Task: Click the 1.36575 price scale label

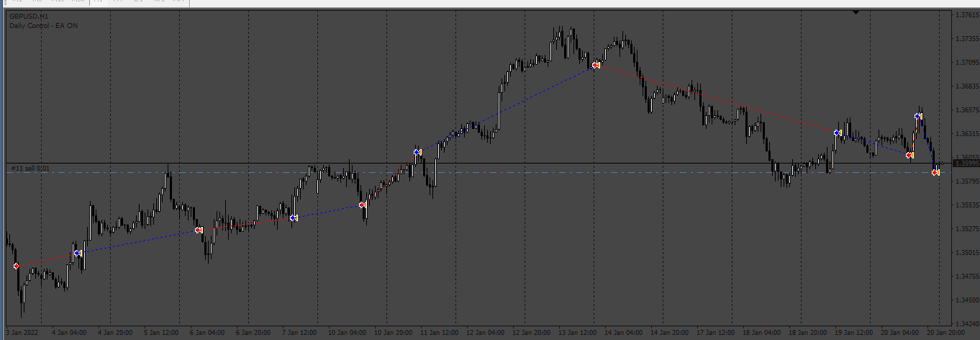Action: point(967,109)
